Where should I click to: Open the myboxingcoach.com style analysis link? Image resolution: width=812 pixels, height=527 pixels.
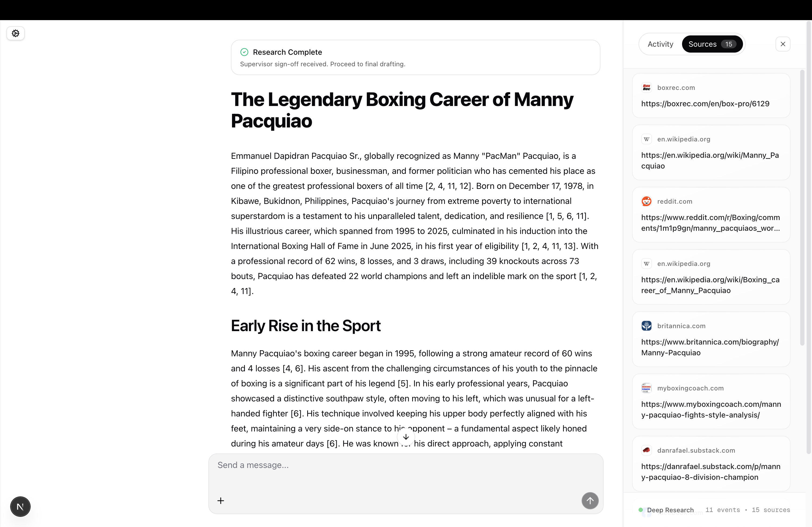[711, 409]
